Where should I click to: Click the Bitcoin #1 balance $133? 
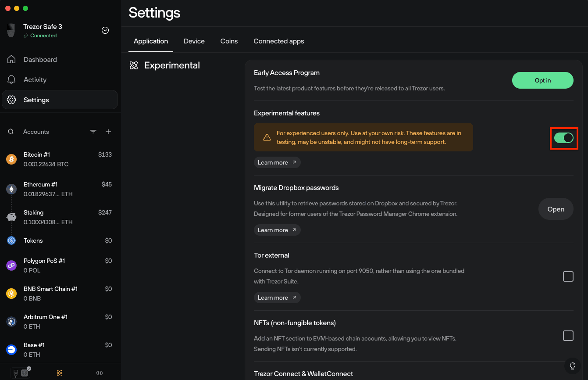pyautogui.click(x=105, y=154)
